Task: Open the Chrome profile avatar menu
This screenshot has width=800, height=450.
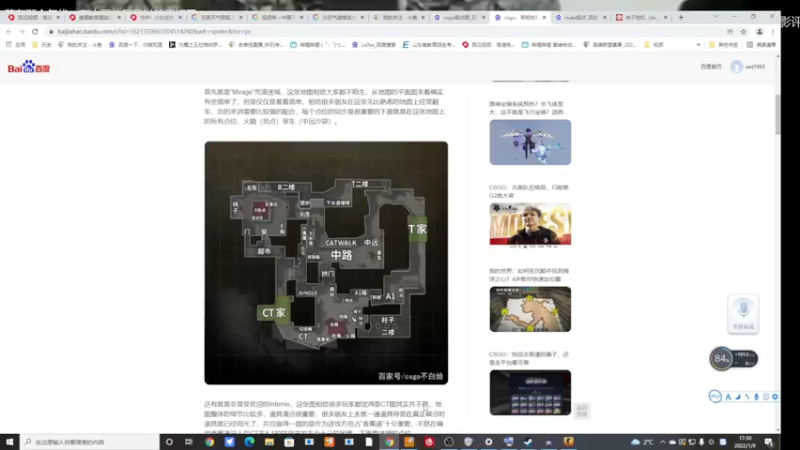Action: [x=759, y=32]
